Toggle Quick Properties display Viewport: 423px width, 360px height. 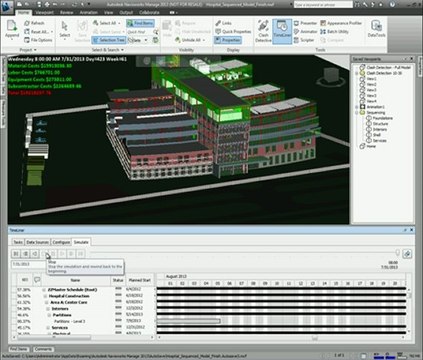coord(233,32)
